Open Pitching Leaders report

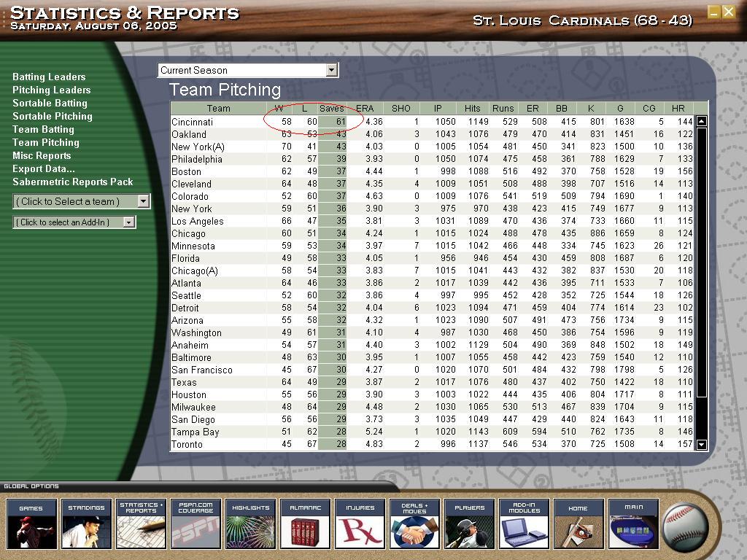tap(52, 90)
